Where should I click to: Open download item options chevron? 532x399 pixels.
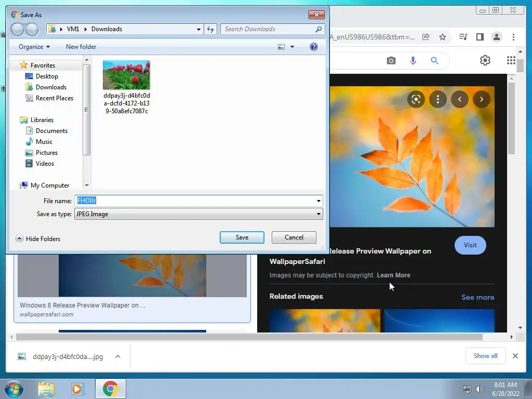click(x=118, y=356)
